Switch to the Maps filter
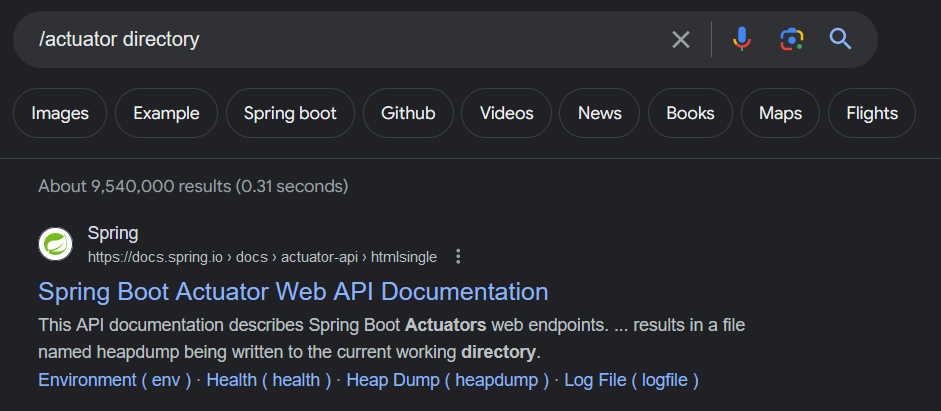This screenshot has height=411, width=941. [x=780, y=113]
